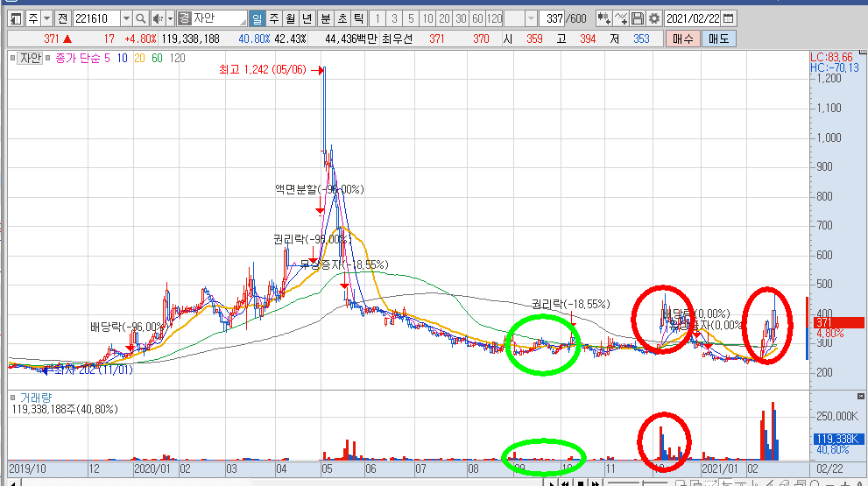The width and height of the screenshot is (868, 486).
Task: Switch chart to 분 (minute) period
Action: click(325, 18)
